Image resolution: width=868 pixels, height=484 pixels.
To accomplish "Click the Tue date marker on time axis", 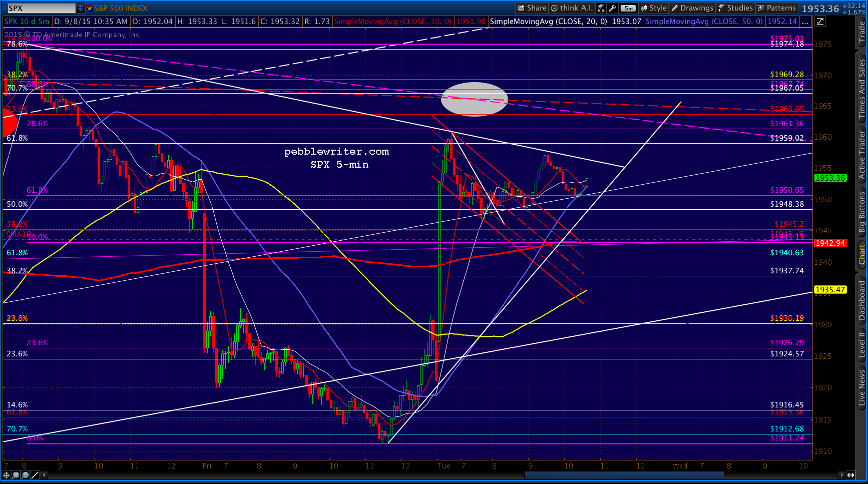I will coord(444,466).
